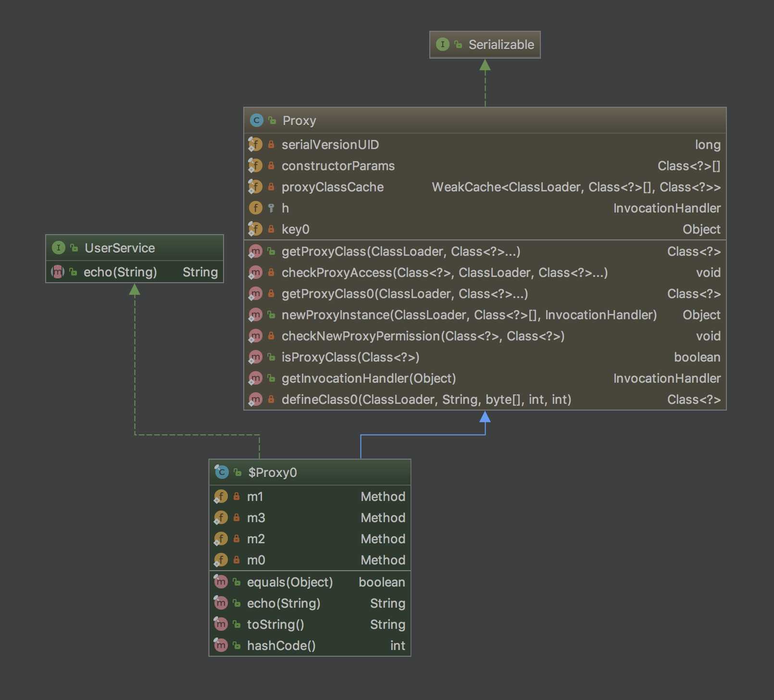The image size is (774, 700).
Task: Click the method icon for toString()
Action: tap(221, 624)
